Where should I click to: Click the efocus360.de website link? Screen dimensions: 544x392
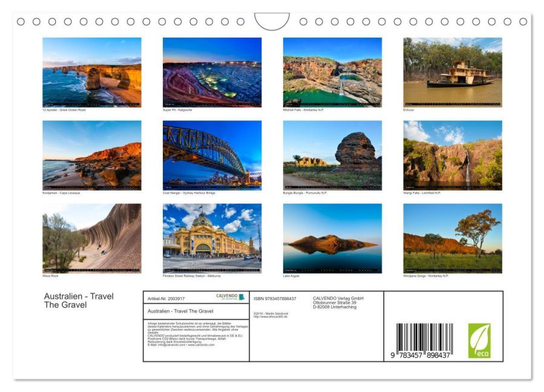pos(270,316)
